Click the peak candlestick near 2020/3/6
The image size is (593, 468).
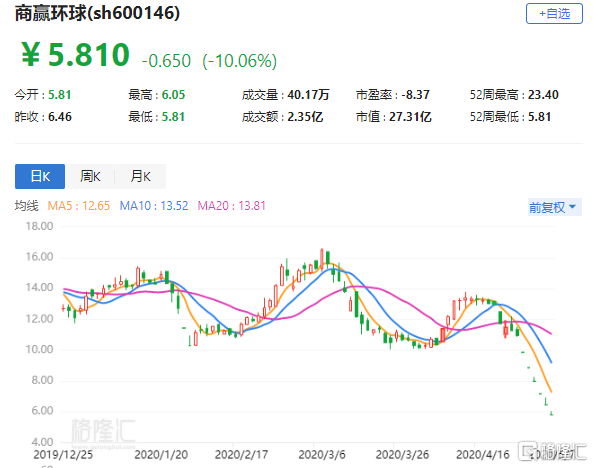click(x=322, y=259)
